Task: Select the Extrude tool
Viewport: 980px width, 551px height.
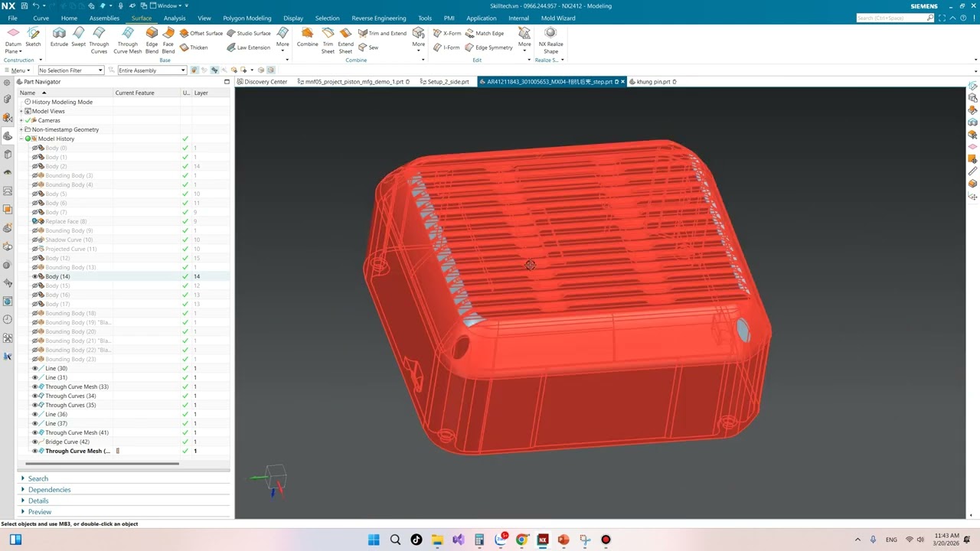Action: (x=59, y=37)
